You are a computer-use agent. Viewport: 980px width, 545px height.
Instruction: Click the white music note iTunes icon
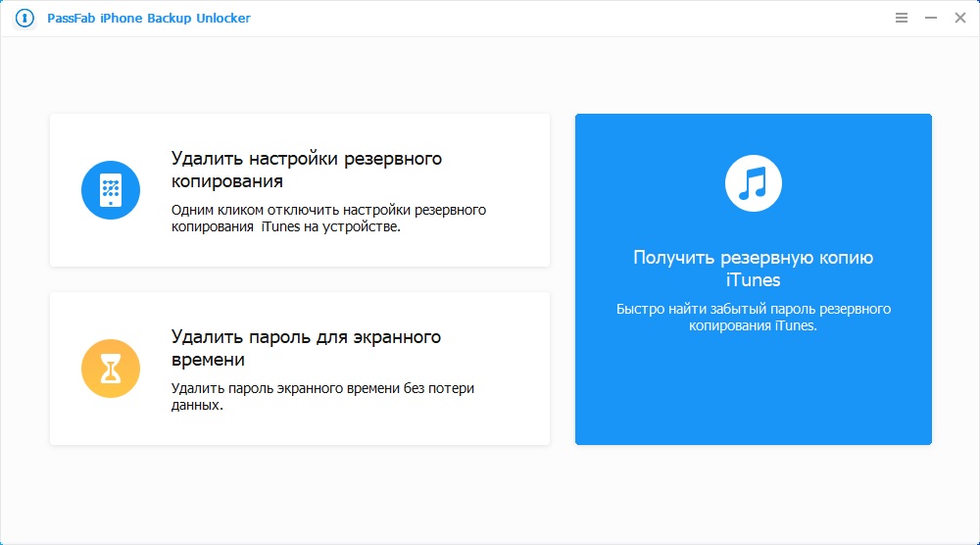tap(753, 182)
